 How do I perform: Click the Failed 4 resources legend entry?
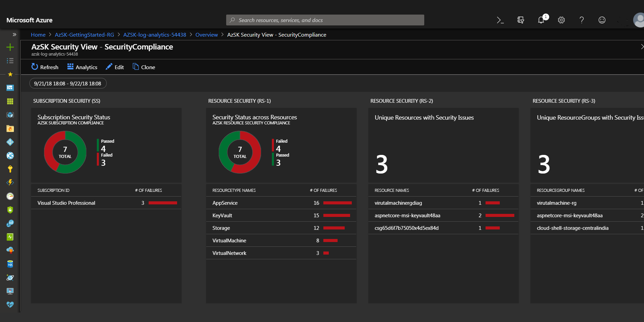[x=280, y=145]
